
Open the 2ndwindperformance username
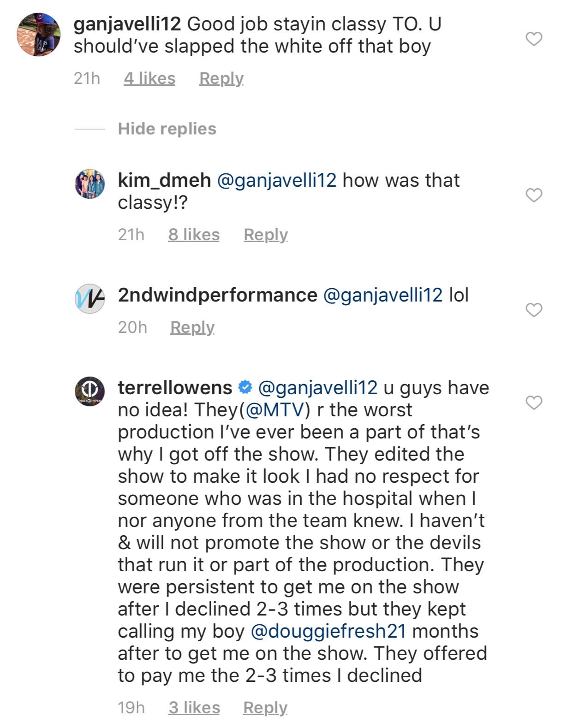pyautogui.click(x=218, y=295)
